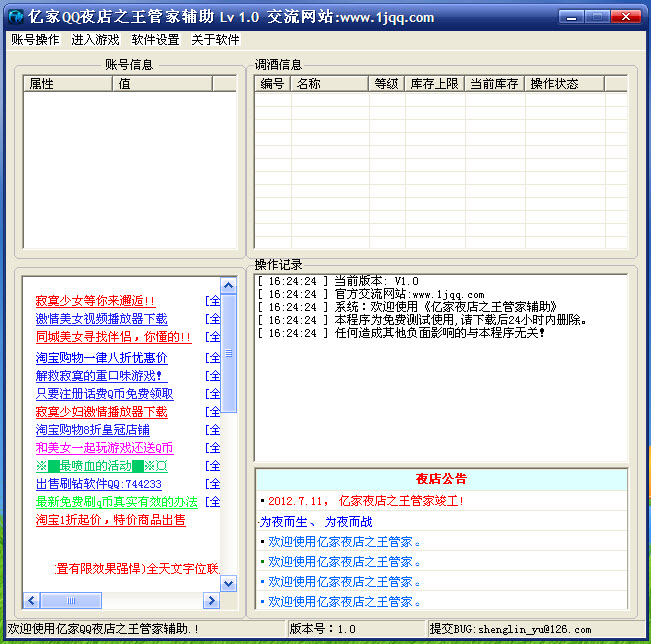Click scroll-right arrow of ad list
This screenshot has height=644, width=651.
[x=211, y=600]
